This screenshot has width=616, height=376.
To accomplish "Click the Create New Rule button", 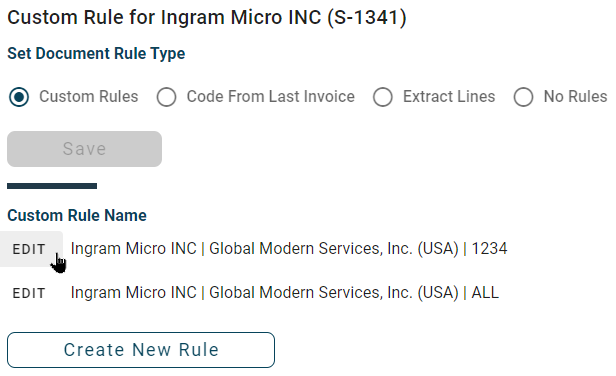I will click(x=141, y=350).
